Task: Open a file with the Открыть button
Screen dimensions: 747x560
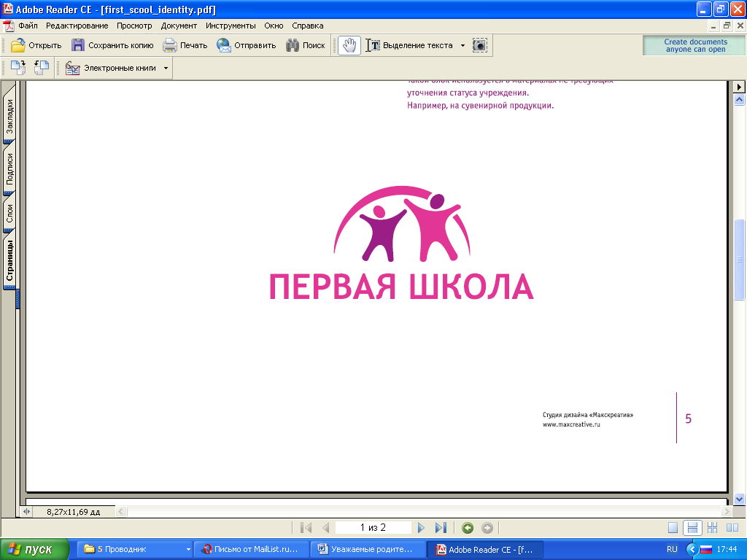Action: (x=36, y=45)
